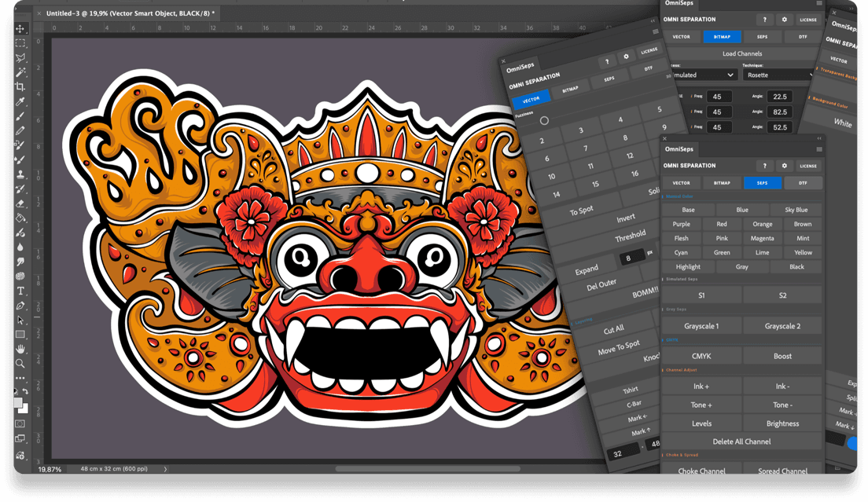Click LICENSE in the front SEPS panel
868x502 pixels.
(807, 166)
